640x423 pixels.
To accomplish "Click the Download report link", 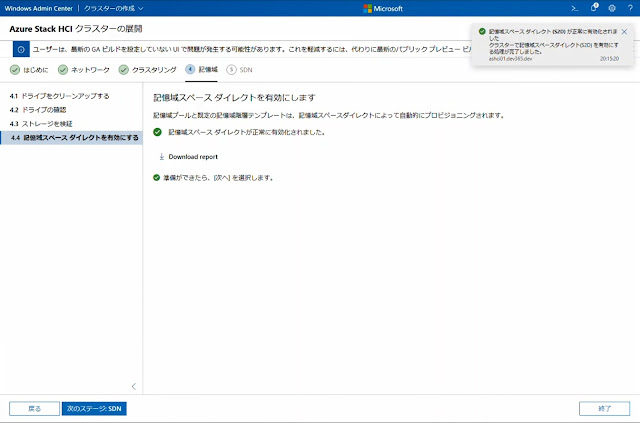I will pos(193,157).
